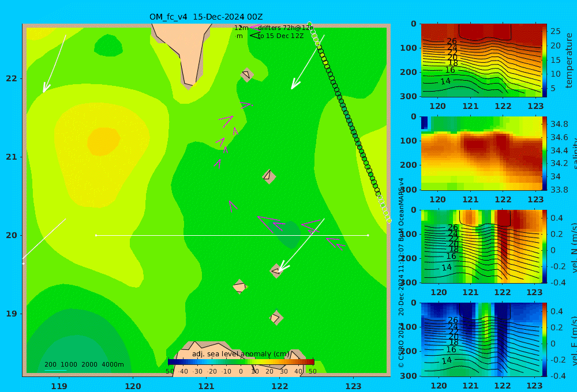Click the island marker near 21.9N 121.5E
The height and width of the screenshot is (392, 577).
247,75
